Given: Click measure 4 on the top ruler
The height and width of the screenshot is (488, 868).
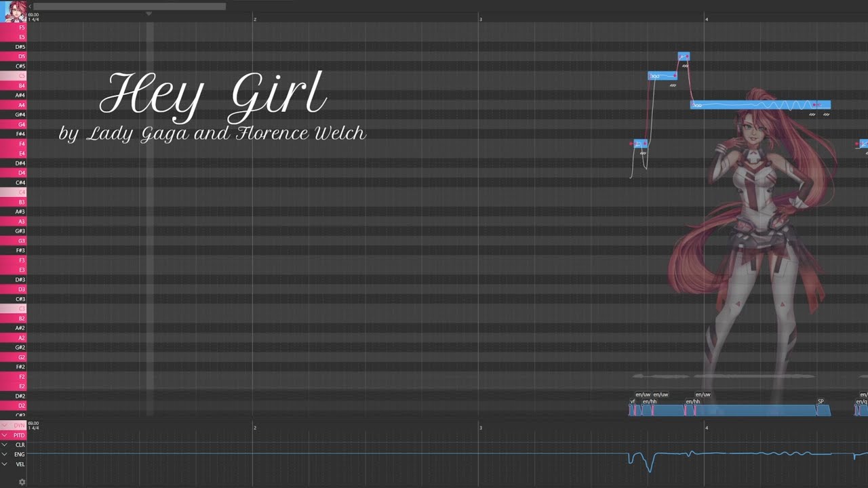Looking at the screenshot, I should click(x=707, y=19).
